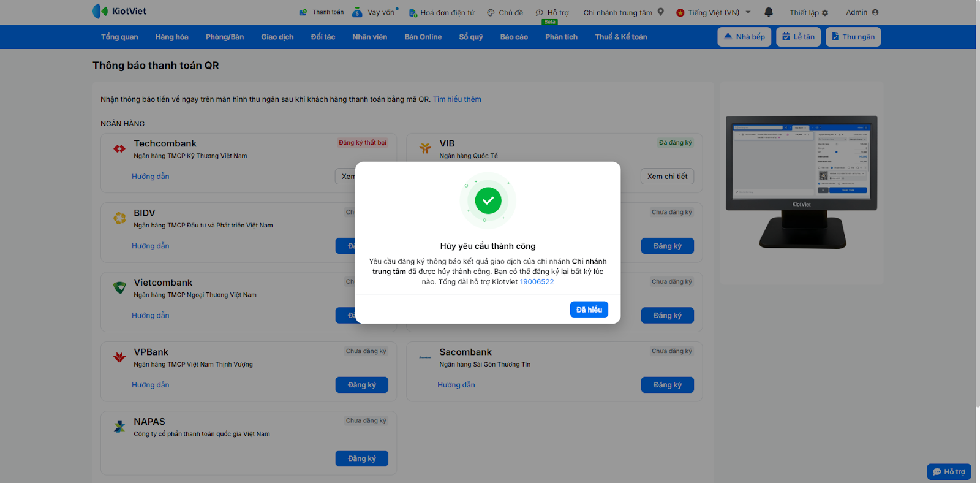Click the KiotViet logo
The width and height of the screenshot is (980, 483).
(119, 11)
